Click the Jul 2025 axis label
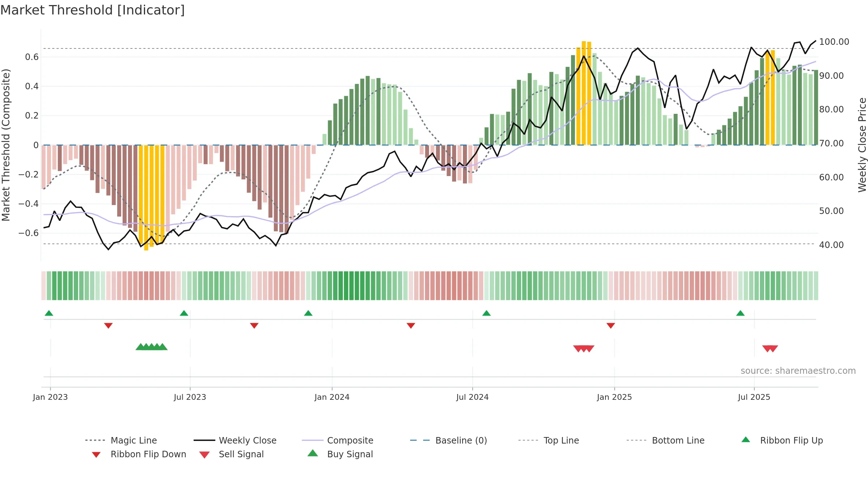 (x=754, y=397)
